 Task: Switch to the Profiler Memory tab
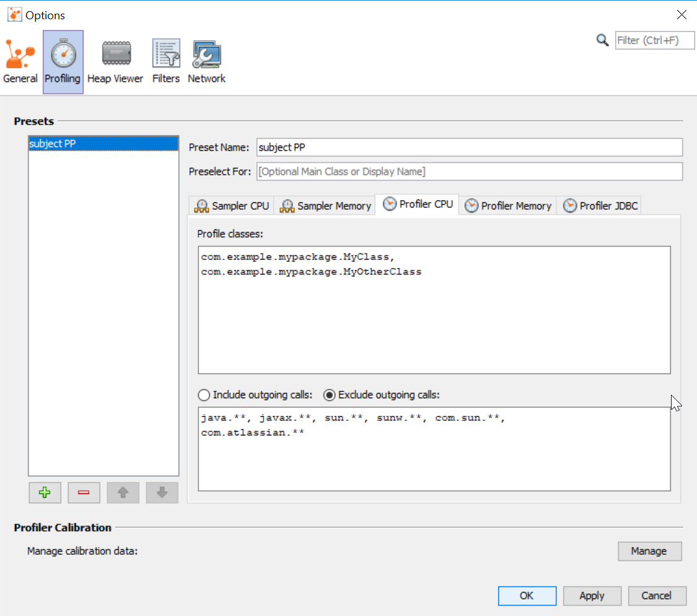(508, 206)
